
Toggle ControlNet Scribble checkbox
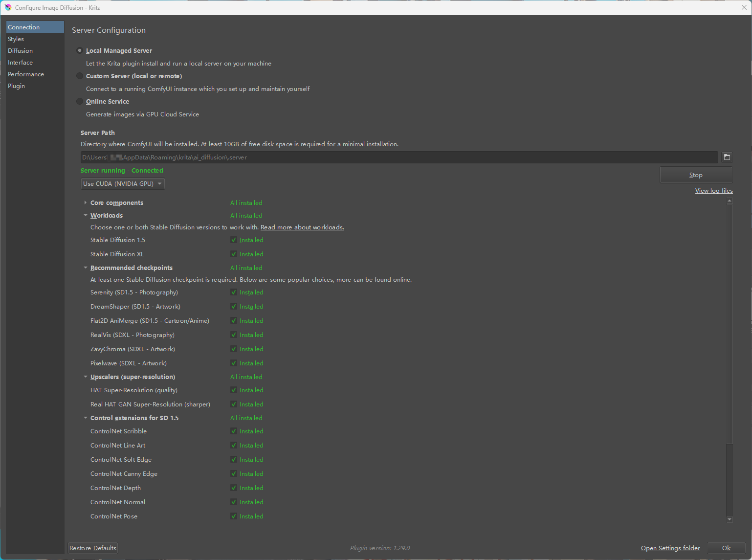click(x=234, y=431)
